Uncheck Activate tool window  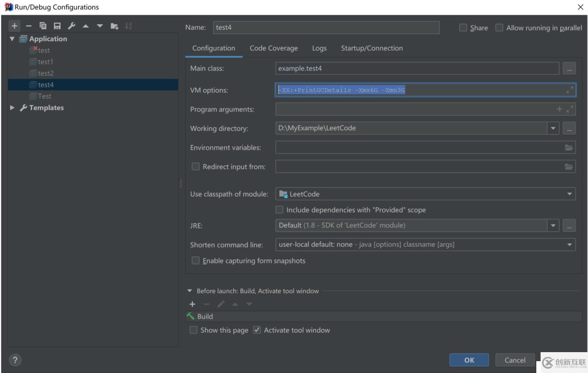[257, 330]
